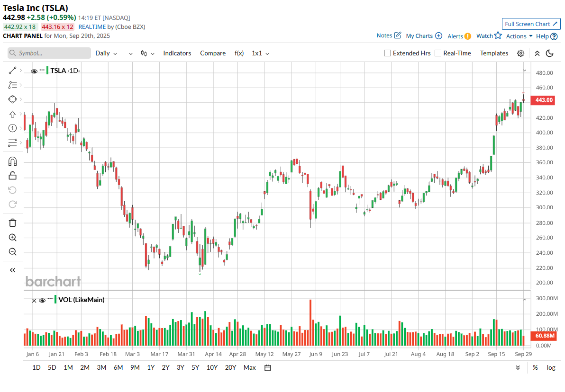Open the Compare menu

tap(213, 53)
